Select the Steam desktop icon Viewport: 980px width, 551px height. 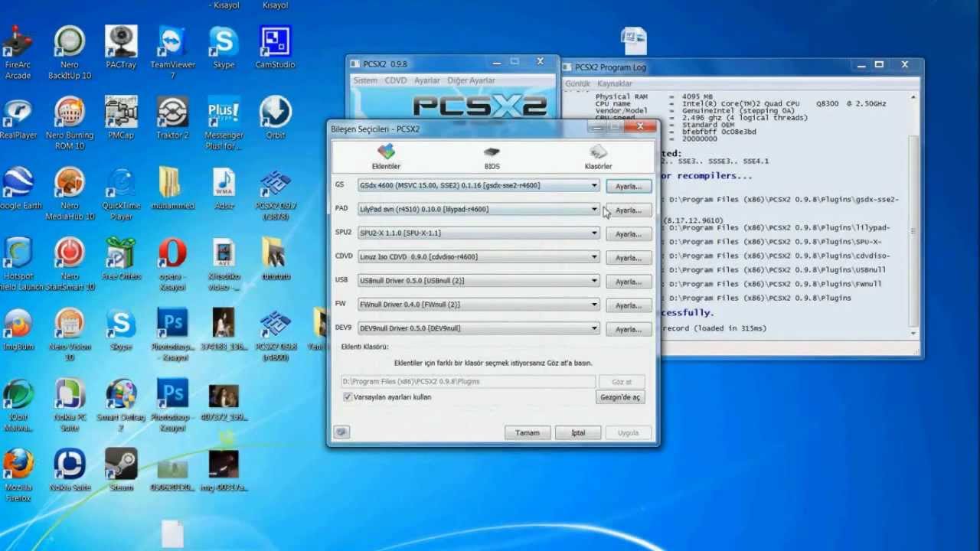point(121,471)
